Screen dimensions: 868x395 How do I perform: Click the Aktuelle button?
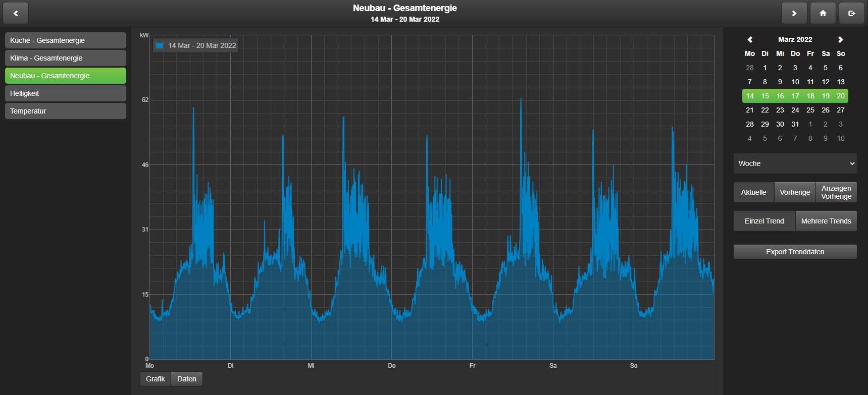pyautogui.click(x=754, y=192)
